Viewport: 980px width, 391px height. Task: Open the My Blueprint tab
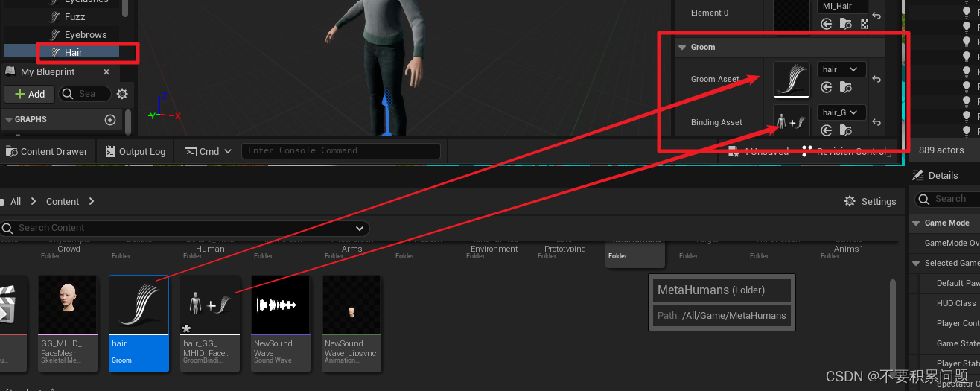click(48, 72)
